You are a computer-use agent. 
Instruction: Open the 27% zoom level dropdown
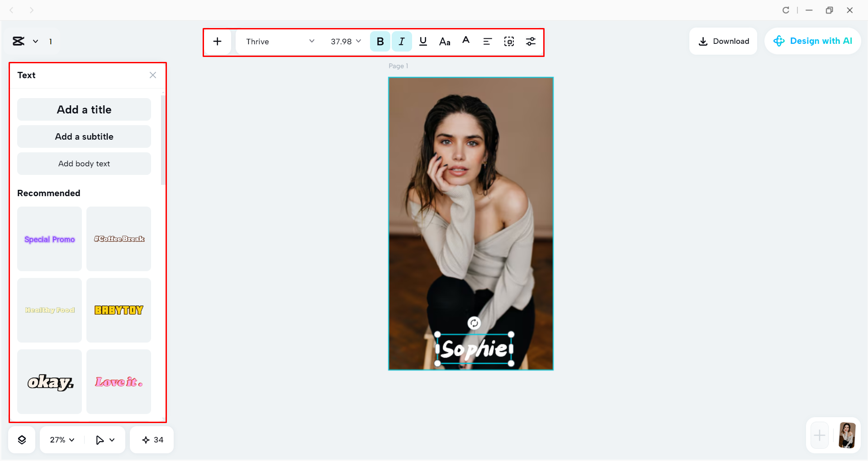coord(61,439)
